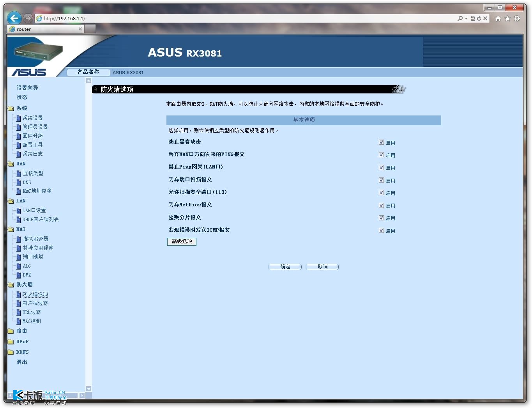Viewport: 532px width, 408px height.
Task: Toggle 禁止Ping网关(LAN口) enable checkbox
Action: click(381, 167)
